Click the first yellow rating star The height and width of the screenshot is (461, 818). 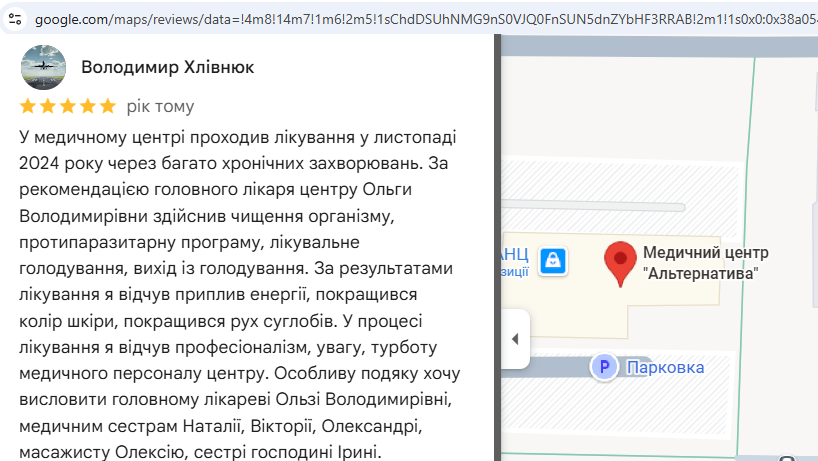point(28,106)
